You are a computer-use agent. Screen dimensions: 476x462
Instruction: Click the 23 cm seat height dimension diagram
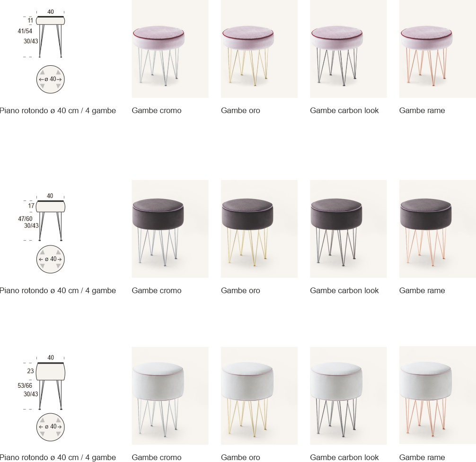click(42, 382)
